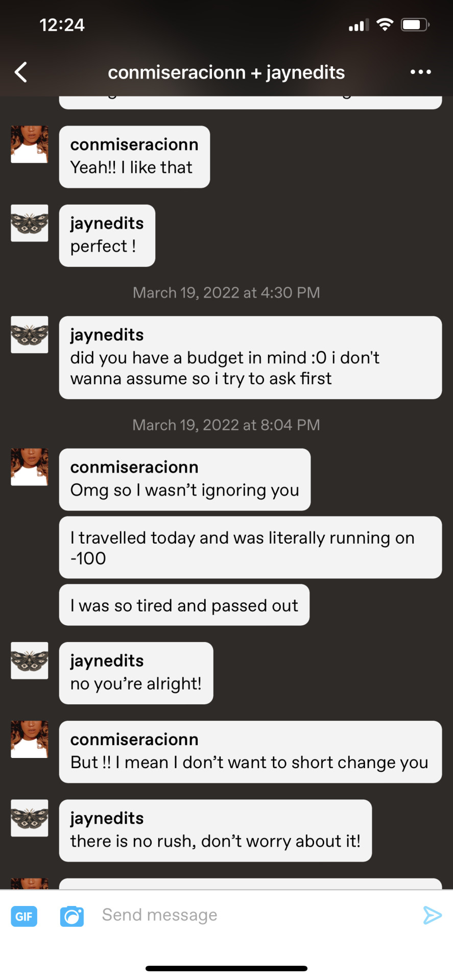Tap the send message arrow
This screenshot has width=453, height=980.
[x=432, y=915]
